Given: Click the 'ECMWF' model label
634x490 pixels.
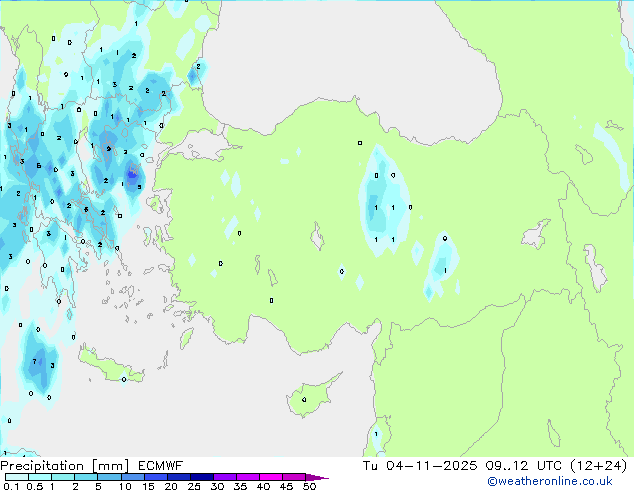Looking at the screenshot, I should pos(161,466).
